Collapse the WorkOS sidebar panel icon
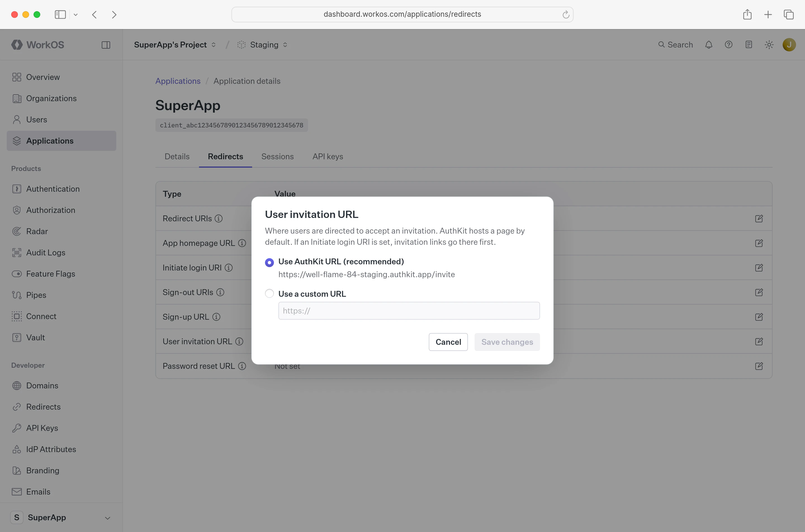The width and height of the screenshot is (805, 532). point(106,45)
